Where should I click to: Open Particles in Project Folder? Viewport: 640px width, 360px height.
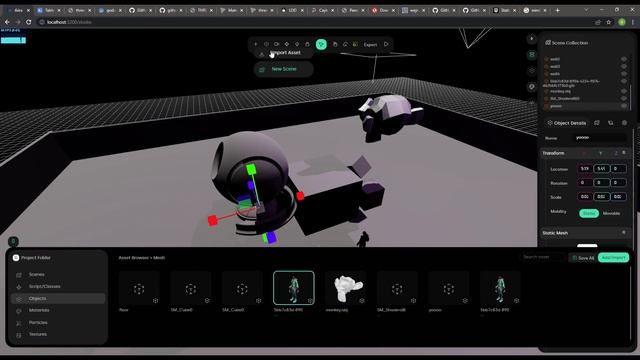pyautogui.click(x=58, y=322)
